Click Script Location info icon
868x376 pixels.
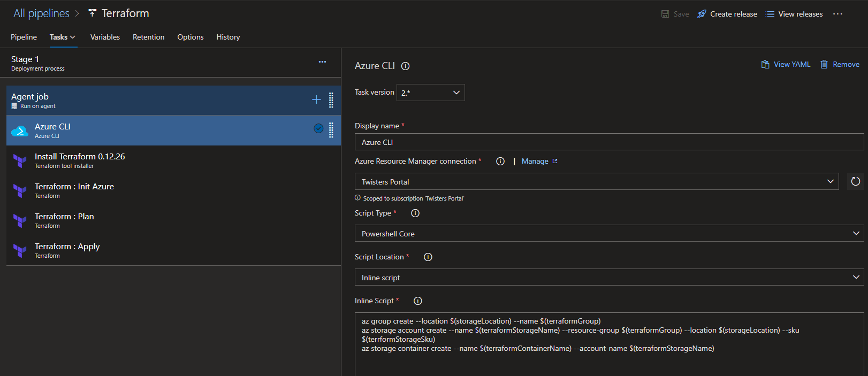[x=428, y=257]
